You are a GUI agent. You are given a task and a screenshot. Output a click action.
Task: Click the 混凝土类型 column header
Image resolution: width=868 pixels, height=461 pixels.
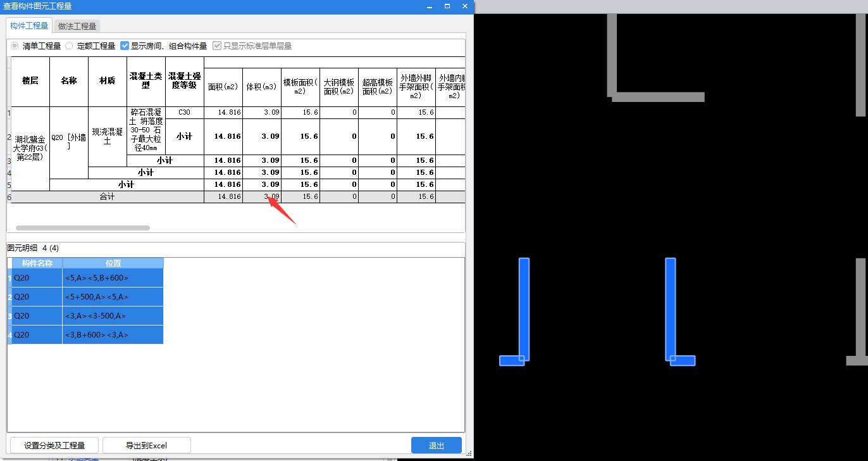(146, 81)
